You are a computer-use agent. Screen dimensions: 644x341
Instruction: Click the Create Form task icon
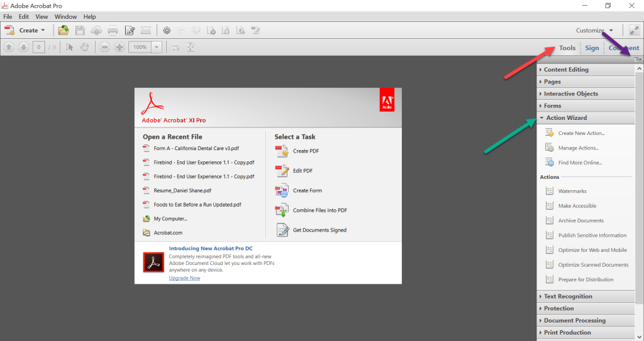(282, 190)
